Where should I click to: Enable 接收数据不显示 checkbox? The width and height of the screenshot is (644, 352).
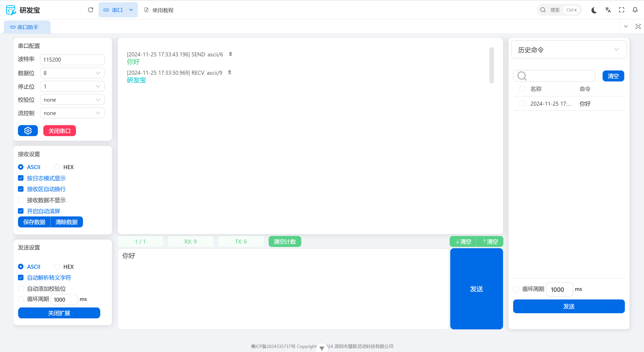tap(21, 200)
